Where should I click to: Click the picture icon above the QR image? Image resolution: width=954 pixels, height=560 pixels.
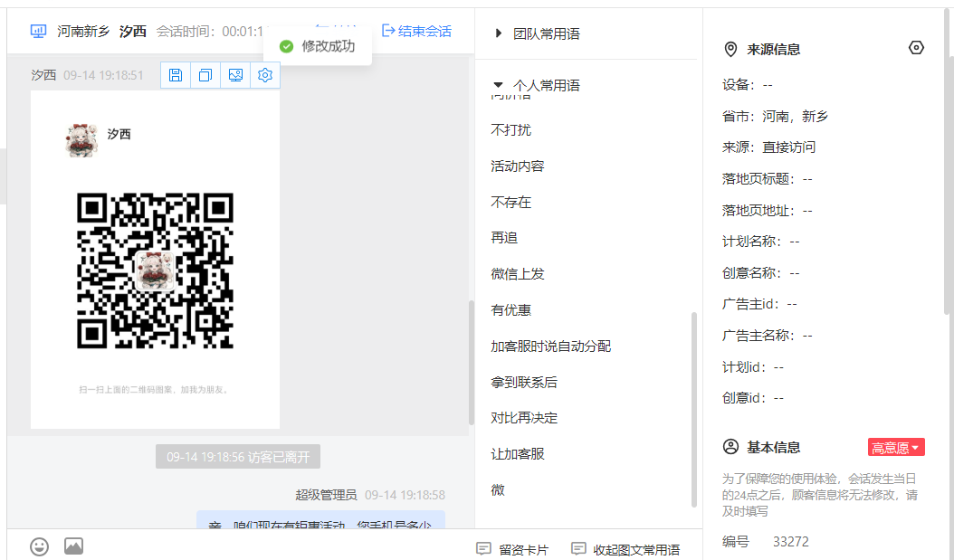(x=235, y=75)
